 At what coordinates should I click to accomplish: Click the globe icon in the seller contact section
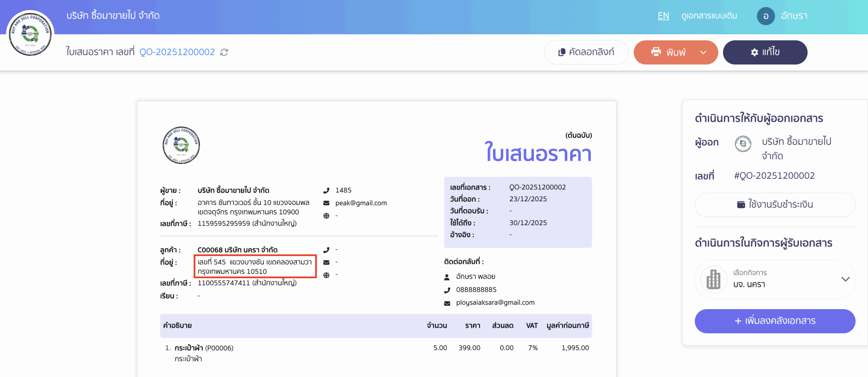pos(326,215)
